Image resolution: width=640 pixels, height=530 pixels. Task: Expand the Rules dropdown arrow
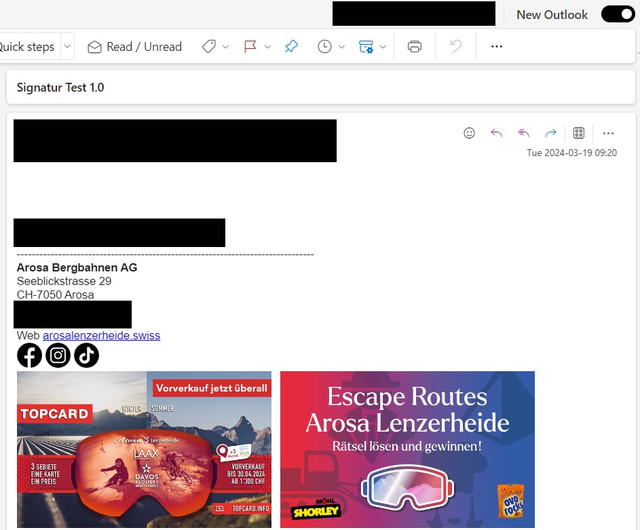383,47
